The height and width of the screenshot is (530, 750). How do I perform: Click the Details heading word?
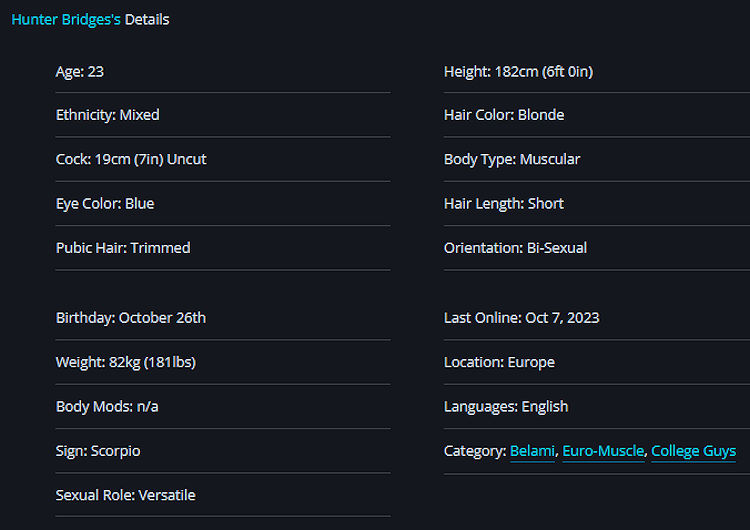point(147,20)
